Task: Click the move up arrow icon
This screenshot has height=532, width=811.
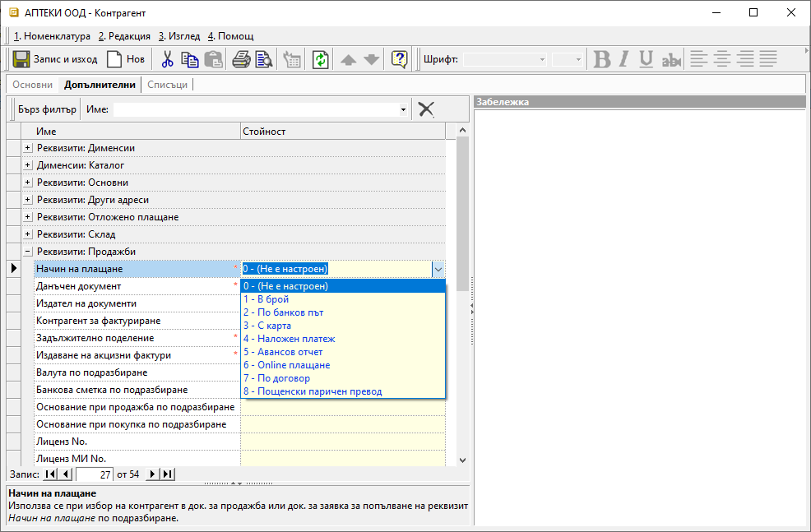Action: [349, 59]
